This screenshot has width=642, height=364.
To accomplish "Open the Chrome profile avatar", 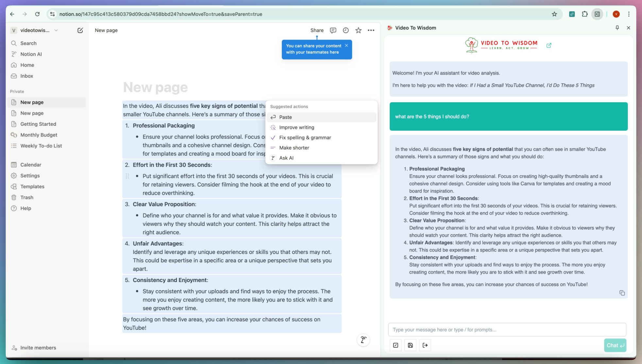I will pyautogui.click(x=616, y=14).
